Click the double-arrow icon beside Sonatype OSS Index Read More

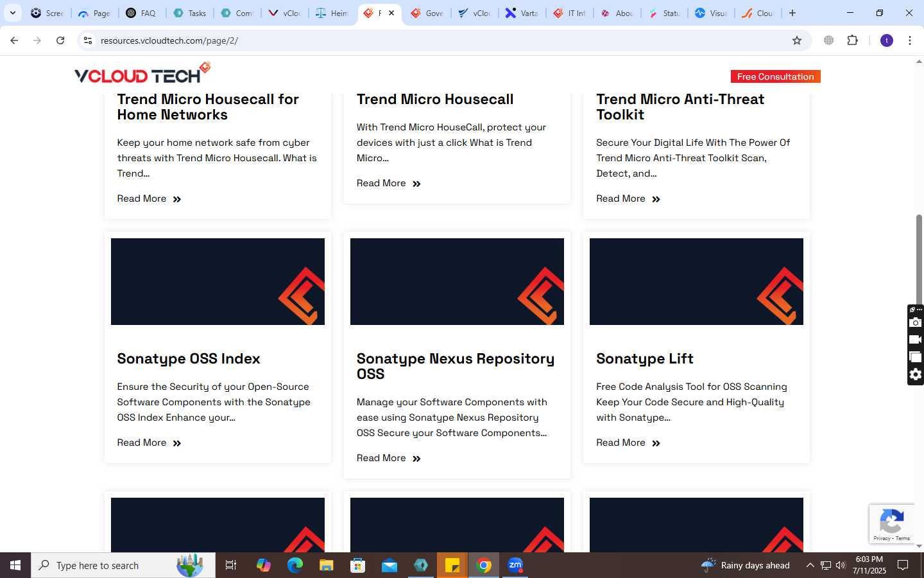[177, 443]
